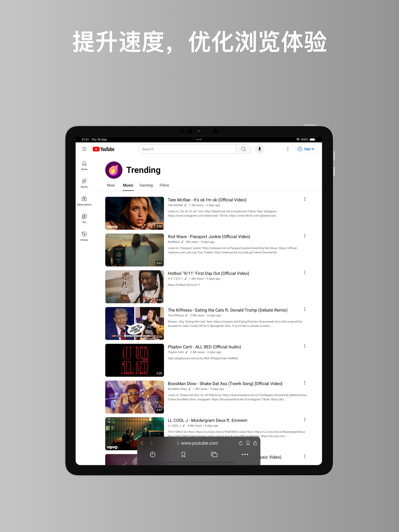
Task: Open Playboi Carti ALL RED thumbnail
Action: tap(134, 360)
